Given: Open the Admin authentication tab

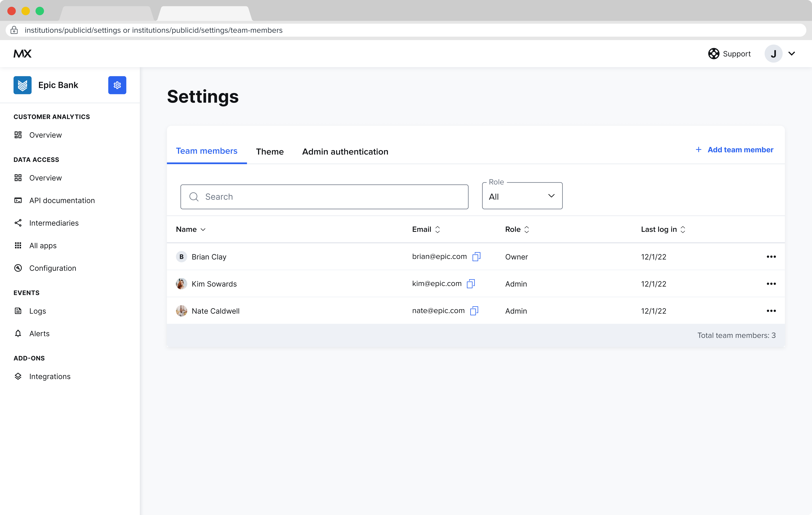Looking at the screenshot, I should [345, 151].
